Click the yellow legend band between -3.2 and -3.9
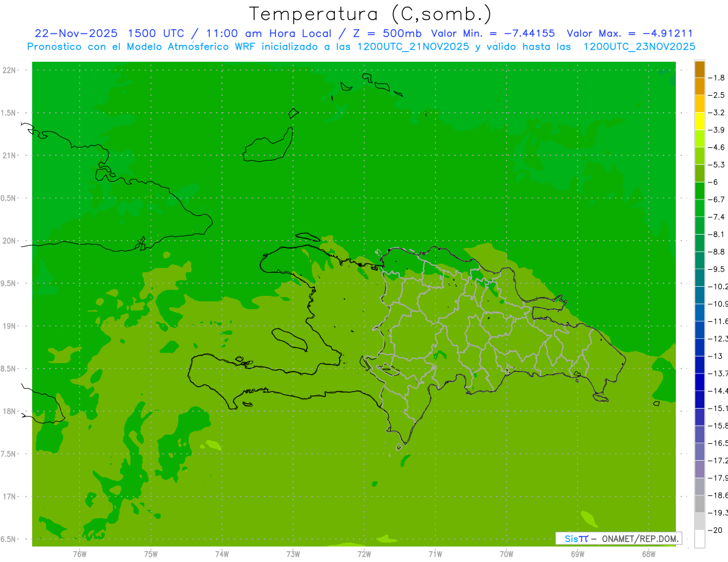The image size is (728, 562). point(699,121)
